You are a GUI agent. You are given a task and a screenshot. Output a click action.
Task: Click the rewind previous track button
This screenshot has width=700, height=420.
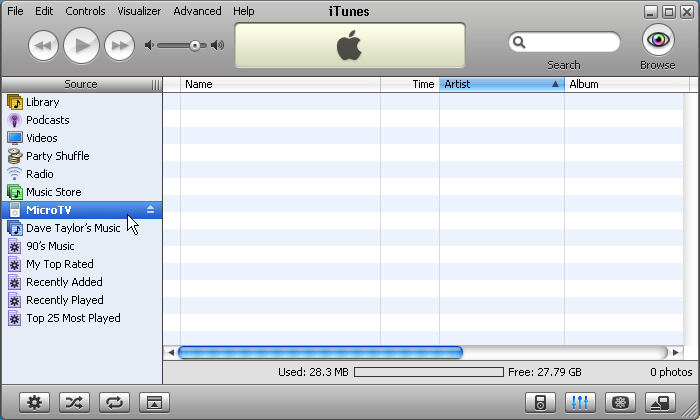(x=43, y=46)
